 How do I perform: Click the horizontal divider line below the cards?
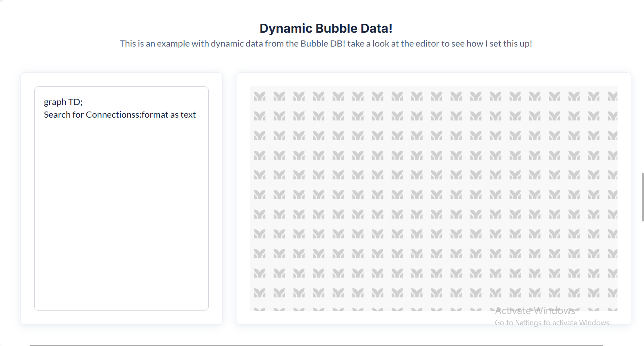[x=316, y=345]
